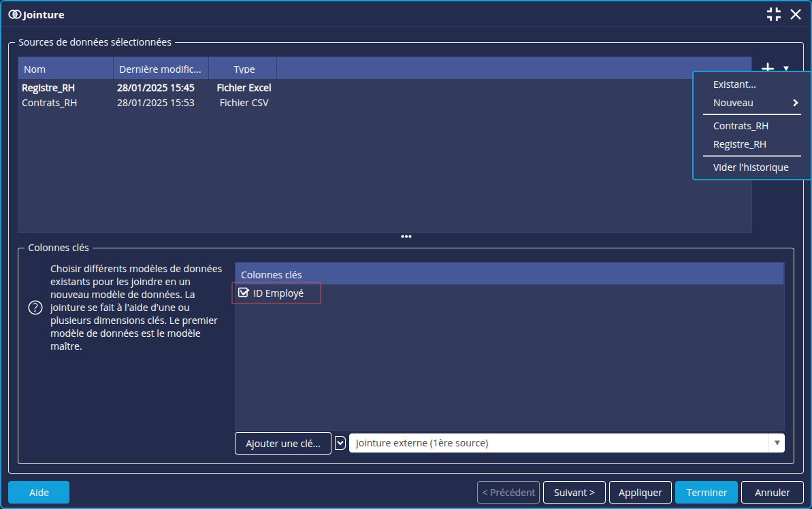This screenshot has width=812, height=509.
Task: Choose Existant... from the popup menu
Action: point(734,84)
